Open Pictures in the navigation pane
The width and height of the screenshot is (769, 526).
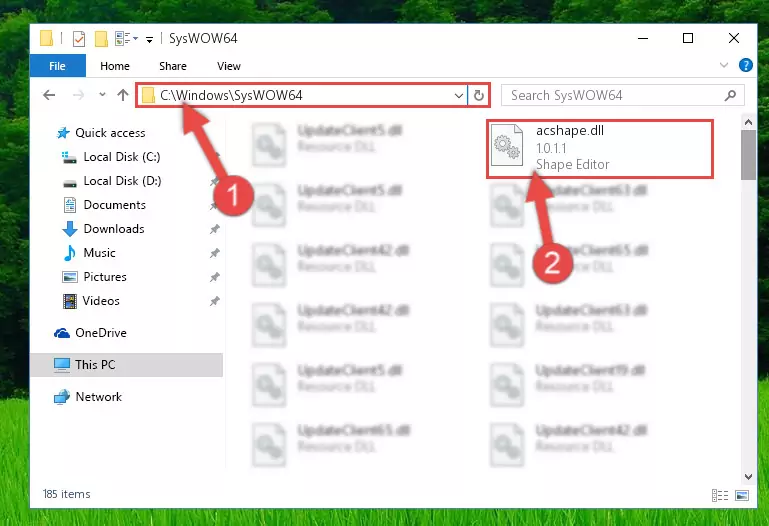tap(104, 277)
